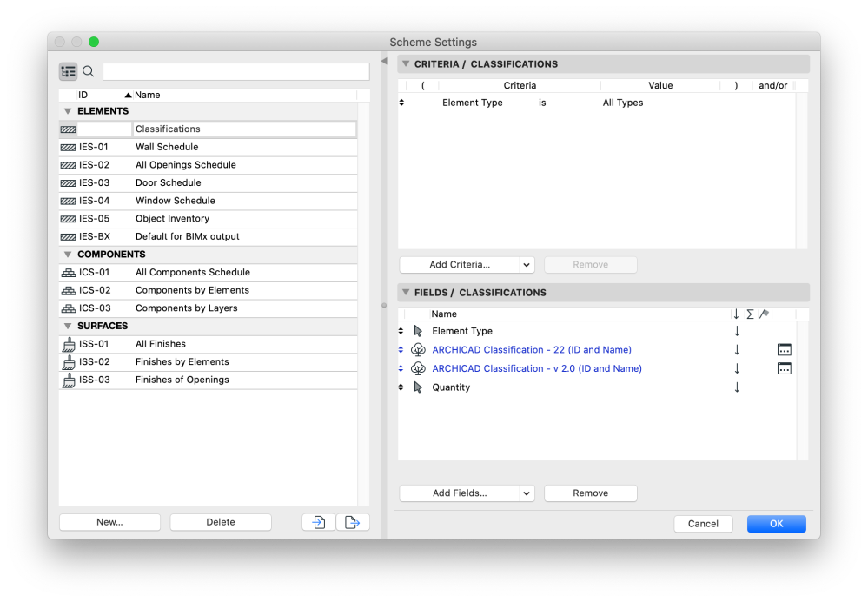Image resolution: width=868 pixels, height=602 pixels.
Task: Click the ICS-03 Components by Layers icon
Action: pyautogui.click(x=69, y=308)
